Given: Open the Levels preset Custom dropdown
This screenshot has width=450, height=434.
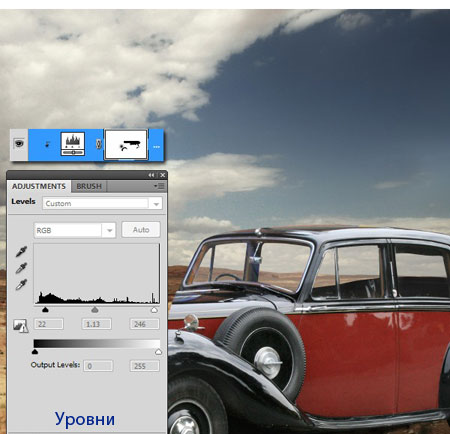Looking at the screenshot, I should click(102, 203).
